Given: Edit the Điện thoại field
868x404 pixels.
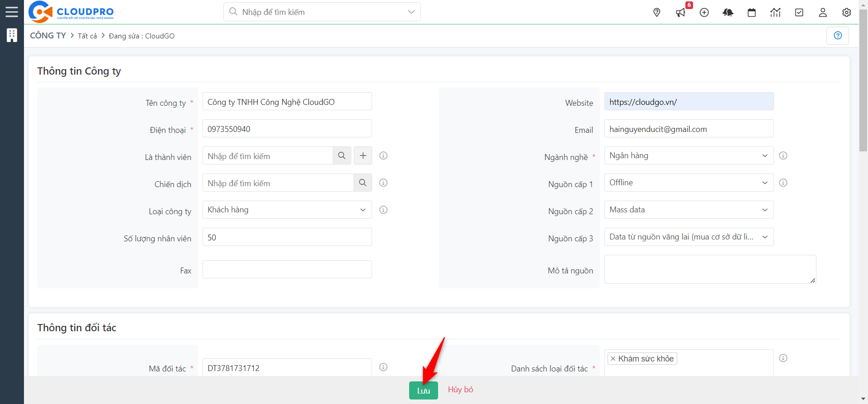Looking at the screenshot, I should (x=287, y=128).
